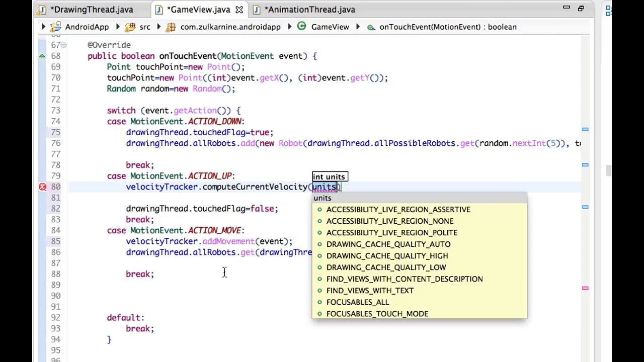Click the method icon before onTouchEvent in the breadcrumb
Screen dimensions: 644x362
tap(371, 27)
